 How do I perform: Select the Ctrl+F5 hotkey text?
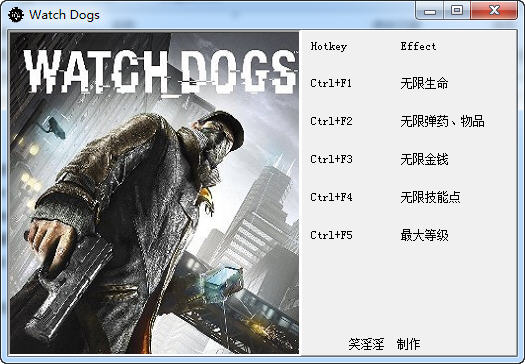(331, 235)
